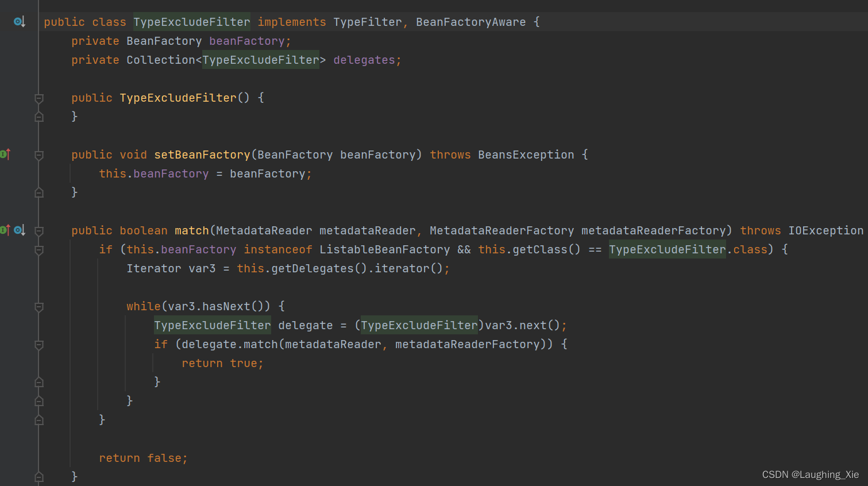The height and width of the screenshot is (486, 868).
Task: Click the overridden-class gutter icon beside TypeExcludeFilter
Action: click(x=19, y=21)
